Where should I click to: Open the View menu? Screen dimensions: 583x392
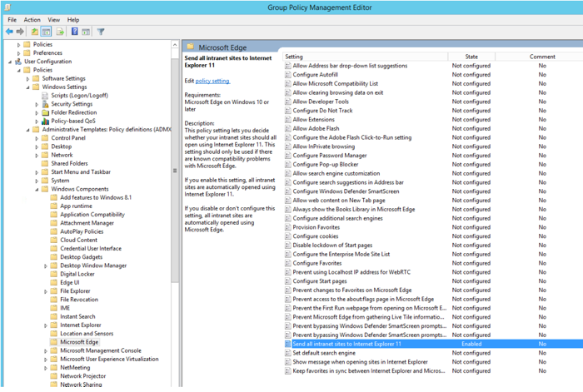(x=53, y=20)
